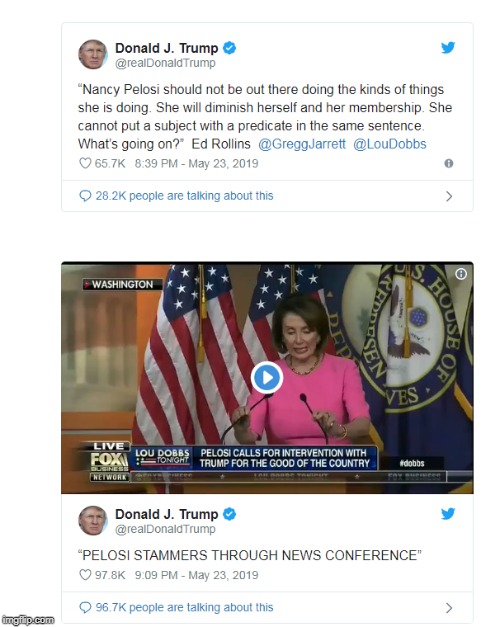The width and height of the screenshot is (500, 627).
Task: Click the verified badge in the second tweet
Action: [229, 514]
